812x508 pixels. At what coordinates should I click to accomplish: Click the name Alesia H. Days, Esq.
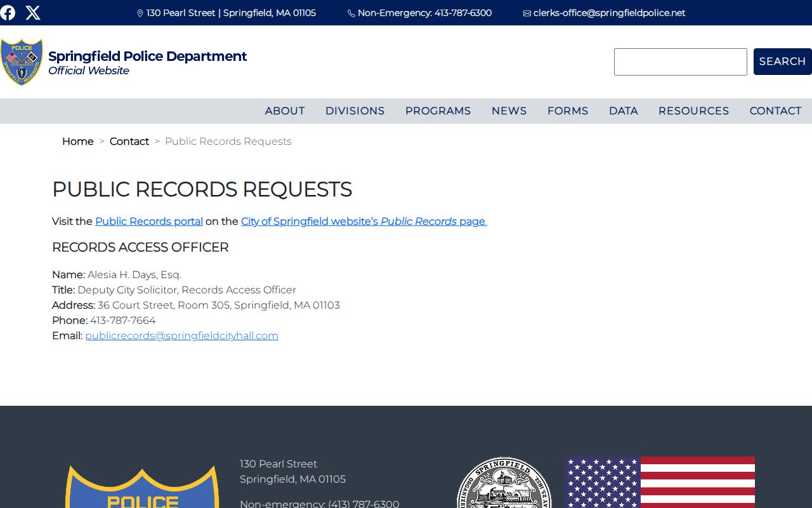pos(134,275)
